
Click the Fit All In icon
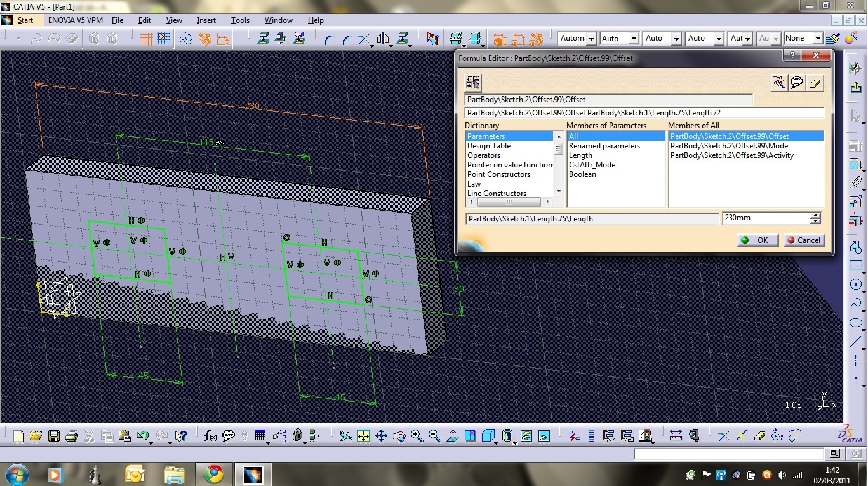coord(363,435)
